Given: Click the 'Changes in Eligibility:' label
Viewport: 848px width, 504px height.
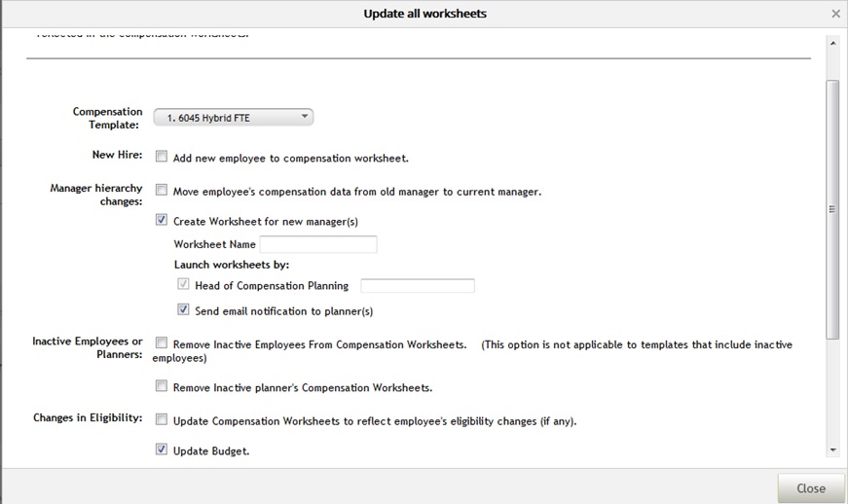Looking at the screenshot, I should pos(88,417).
